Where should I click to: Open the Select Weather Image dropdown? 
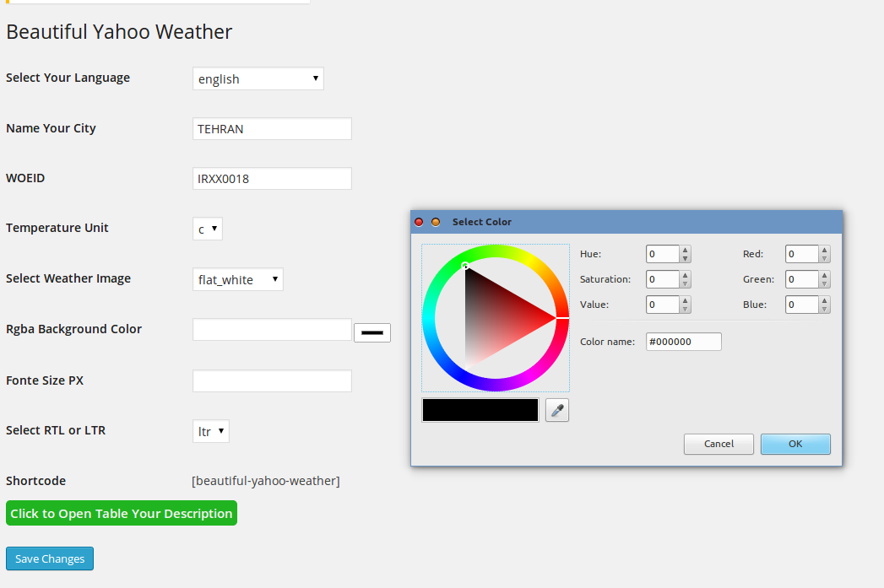(237, 279)
